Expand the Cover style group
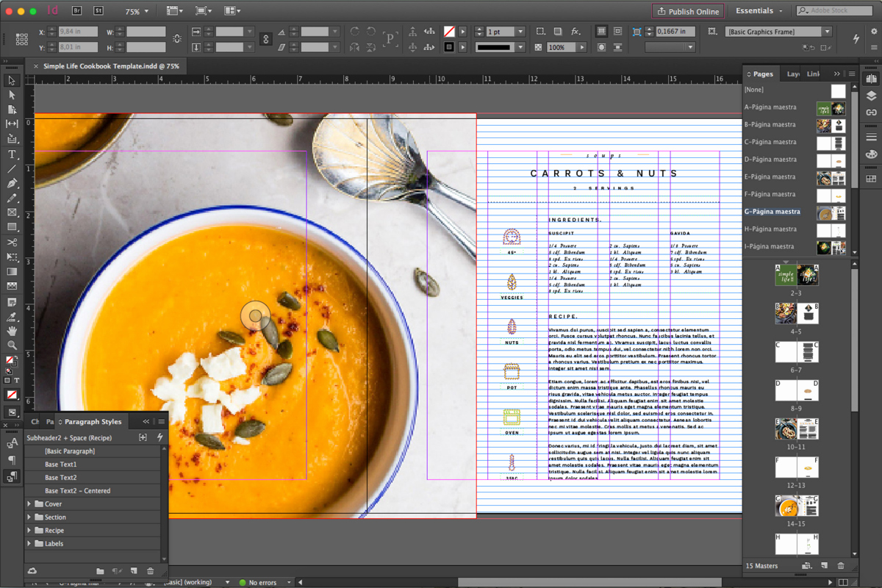 point(29,504)
